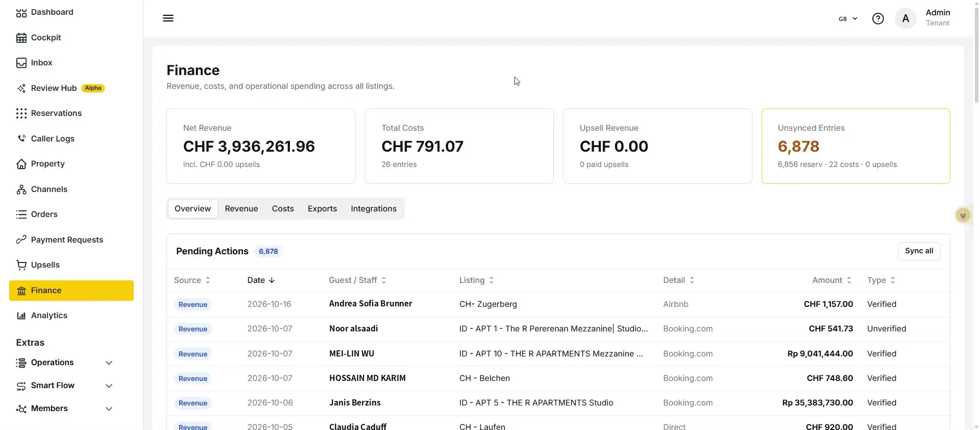The image size is (980, 430).
Task: Select the Review Hub sparkle icon
Action: pyautogui.click(x=21, y=88)
